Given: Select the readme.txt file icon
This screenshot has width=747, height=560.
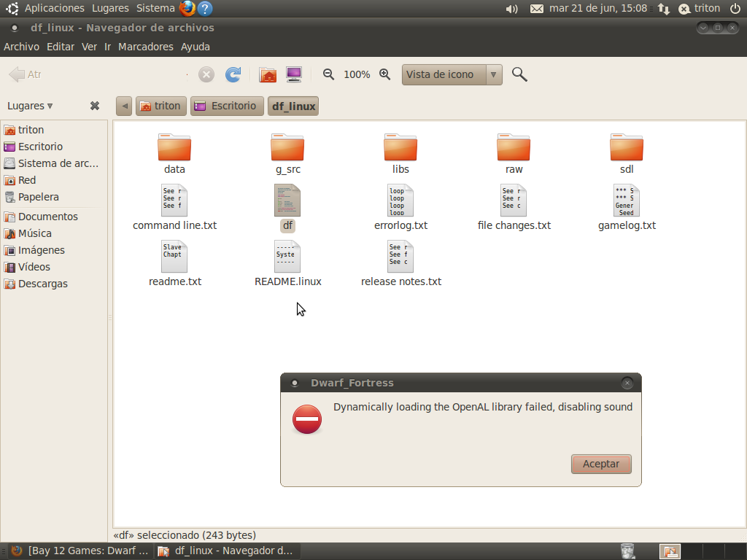Looking at the screenshot, I should point(174,257).
